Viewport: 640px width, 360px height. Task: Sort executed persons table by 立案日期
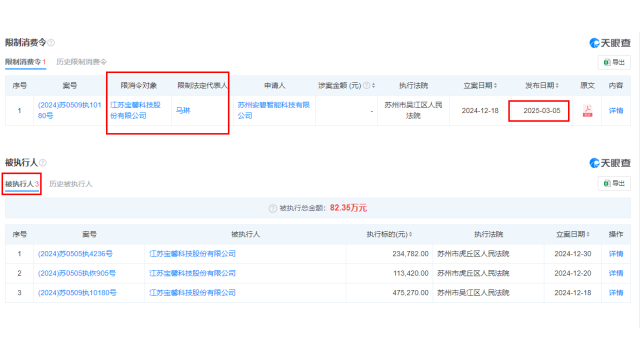588,234
